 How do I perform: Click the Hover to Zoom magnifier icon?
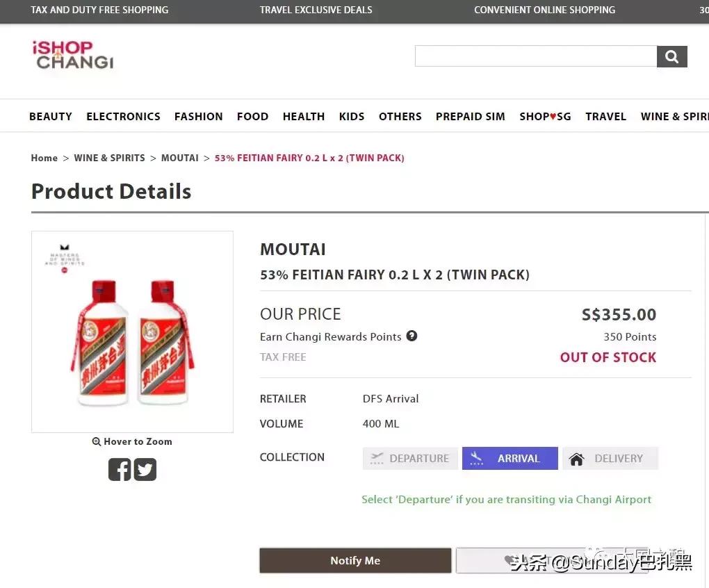[x=97, y=441]
